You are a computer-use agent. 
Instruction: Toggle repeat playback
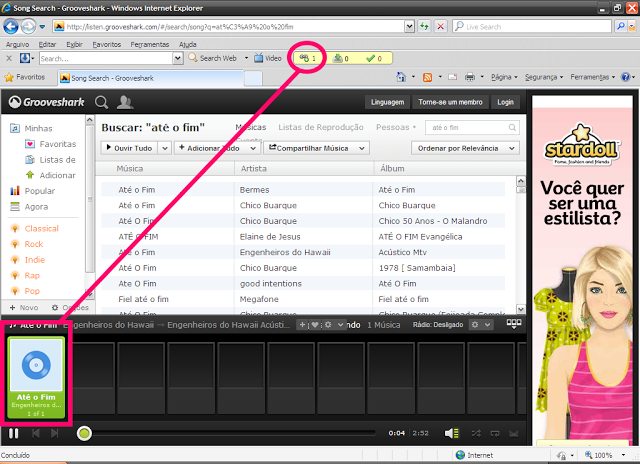point(495,433)
